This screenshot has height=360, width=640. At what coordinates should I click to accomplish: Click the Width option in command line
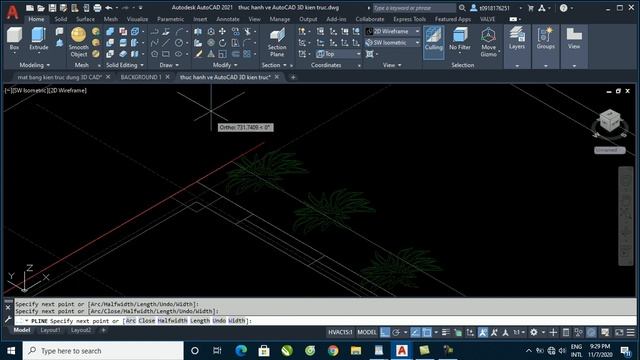pos(237,321)
